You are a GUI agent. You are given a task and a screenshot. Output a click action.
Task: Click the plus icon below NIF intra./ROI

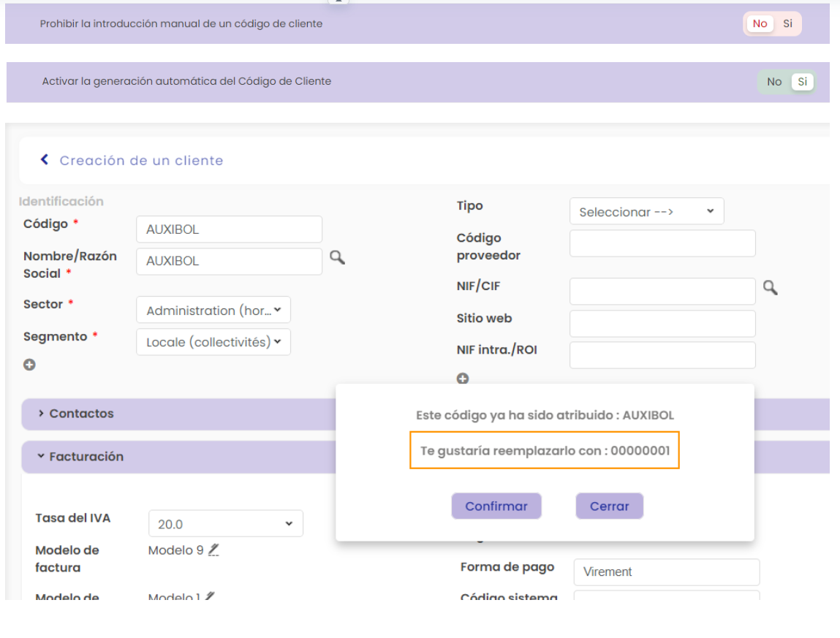pos(462,379)
